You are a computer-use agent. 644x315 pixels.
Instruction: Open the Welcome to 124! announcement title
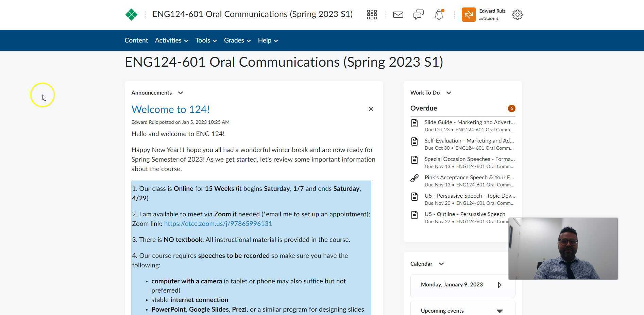coord(170,110)
